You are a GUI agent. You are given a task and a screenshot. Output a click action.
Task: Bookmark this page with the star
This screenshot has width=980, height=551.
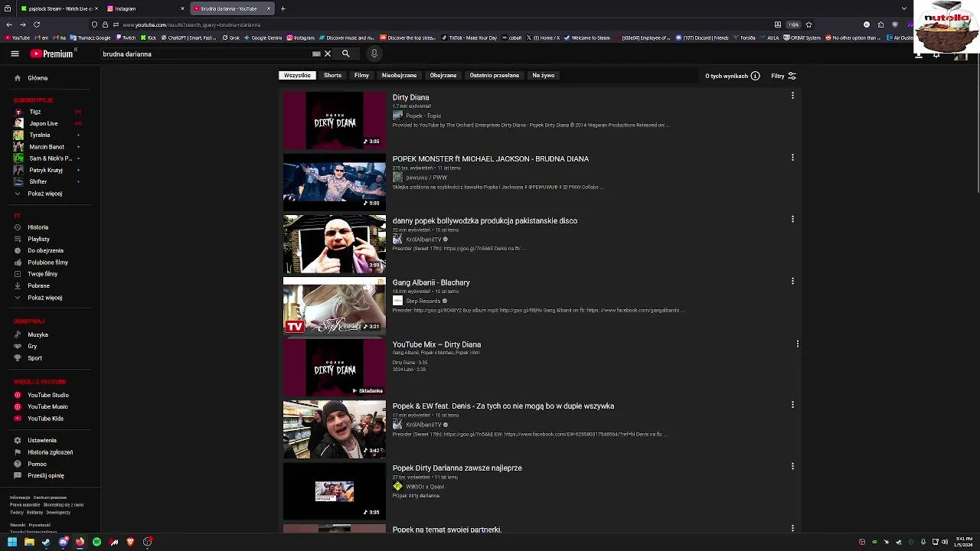(x=808, y=24)
